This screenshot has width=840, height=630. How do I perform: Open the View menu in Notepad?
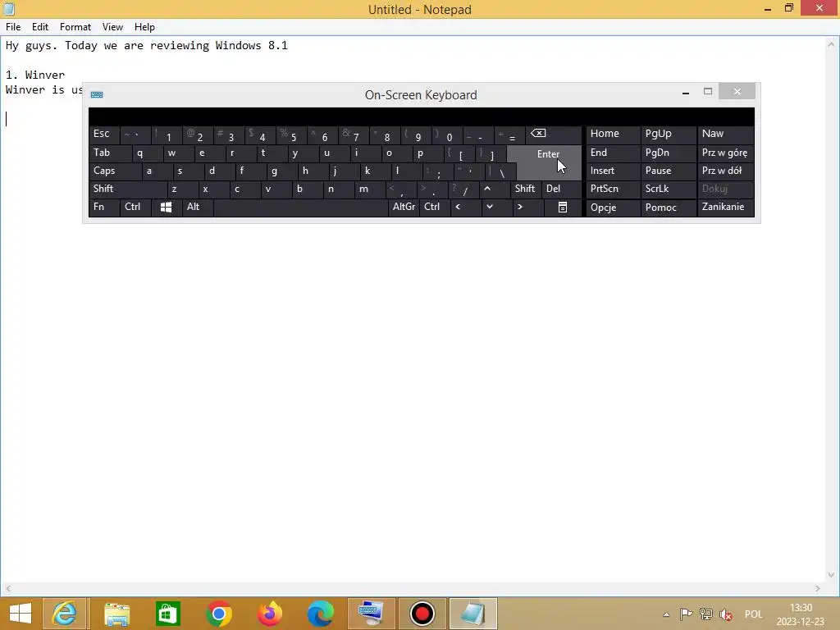click(x=112, y=27)
